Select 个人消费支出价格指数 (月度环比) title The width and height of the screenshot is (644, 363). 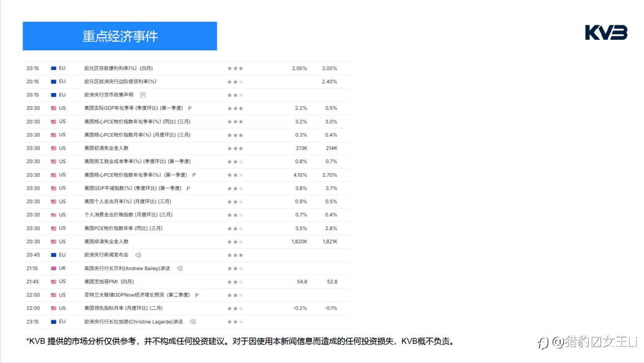128,215
